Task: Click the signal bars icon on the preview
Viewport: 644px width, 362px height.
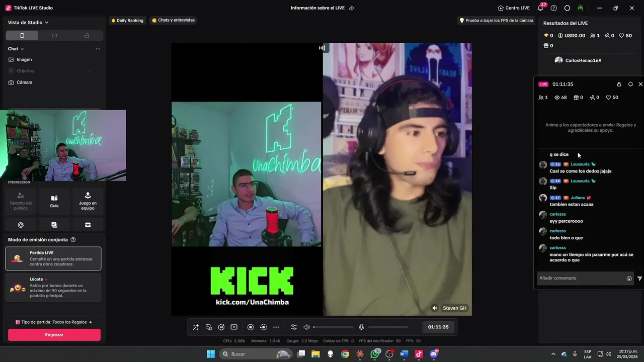Action: [x=322, y=48]
